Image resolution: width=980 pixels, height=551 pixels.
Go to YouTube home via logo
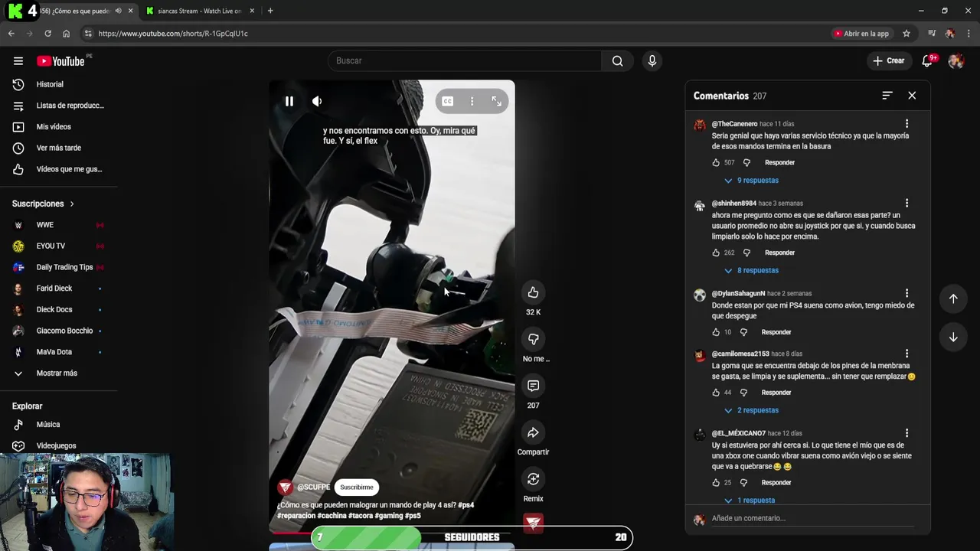[x=60, y=61]
